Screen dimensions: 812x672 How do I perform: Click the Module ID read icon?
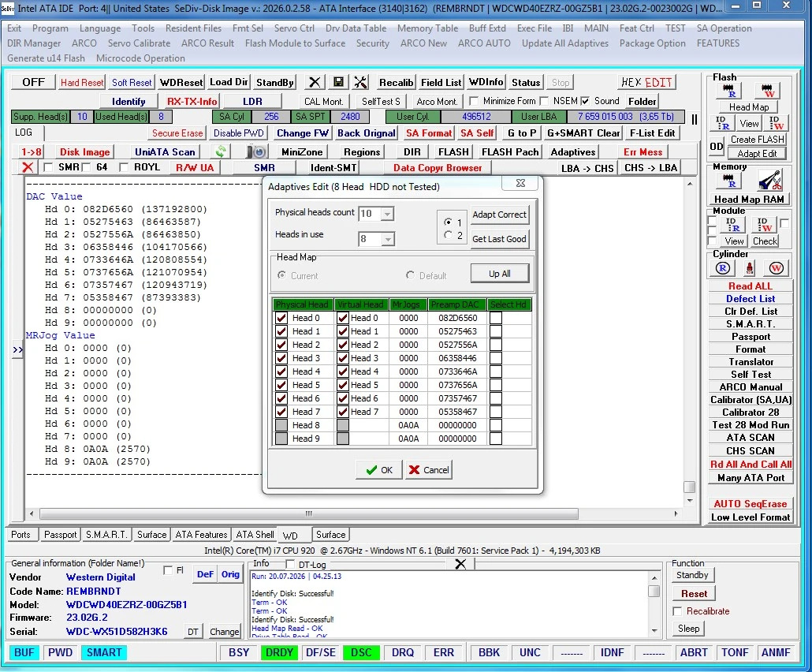tap(732, 224)
